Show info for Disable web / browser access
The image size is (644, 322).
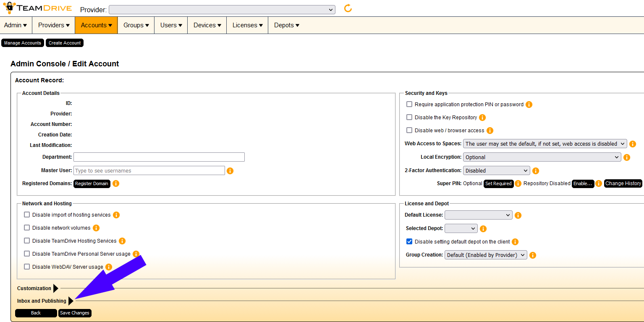click(490, 131)
